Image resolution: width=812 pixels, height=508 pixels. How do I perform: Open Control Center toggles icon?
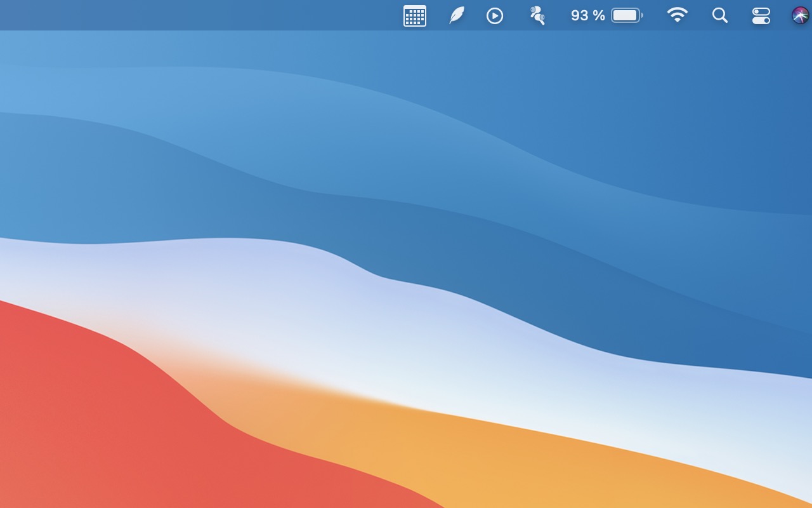point(761,16)
